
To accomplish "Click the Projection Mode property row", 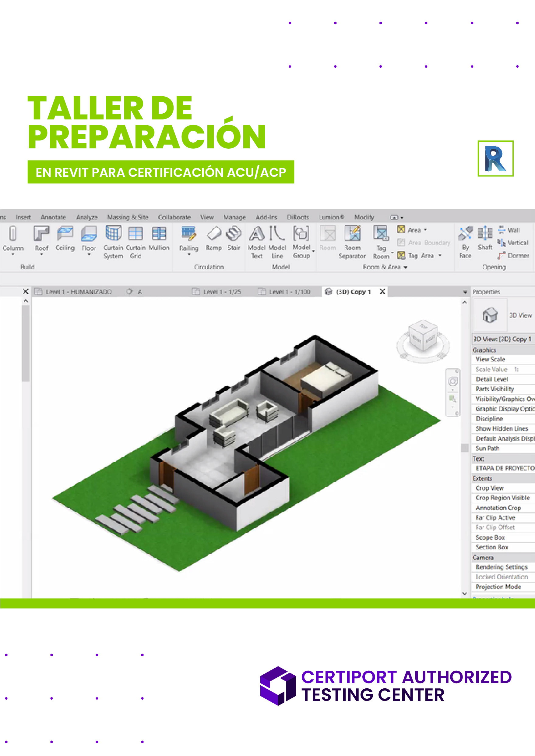I will click(503, 587).
